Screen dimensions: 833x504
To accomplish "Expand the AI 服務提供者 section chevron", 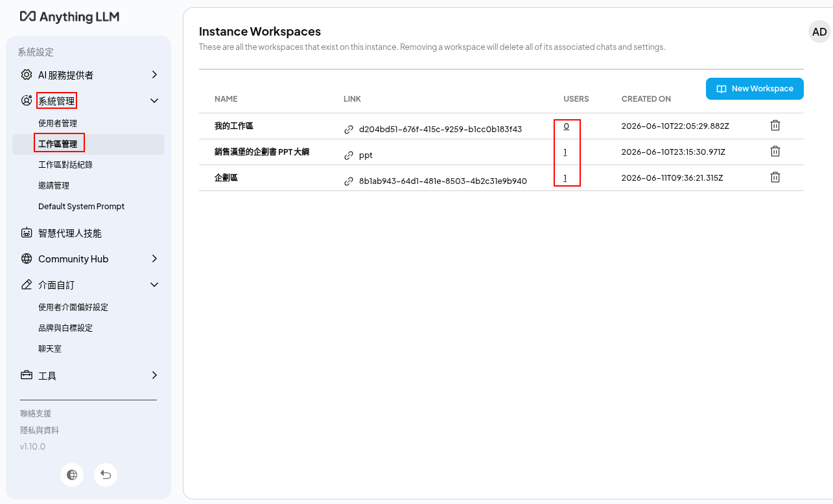I will click(x=154, y=74).
